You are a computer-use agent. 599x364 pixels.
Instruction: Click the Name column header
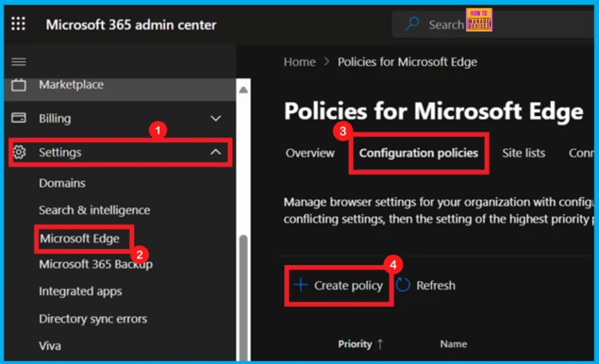[x=453, y=344]
